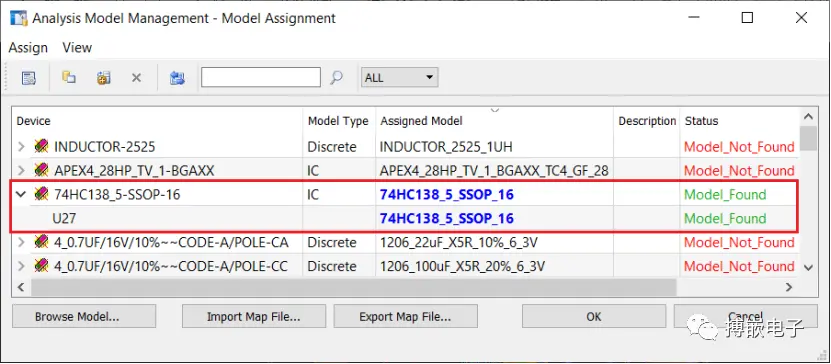
Task: Expand the INDUCTOR-2525 device row
Action: tap(21, 146)
